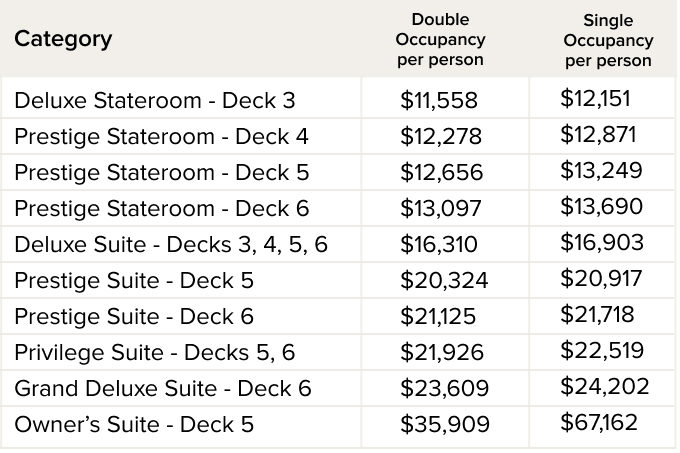680x453 pixels.
Task: Click Privilege Suite - Decks 5, 6 label
Action: point(154,352)
